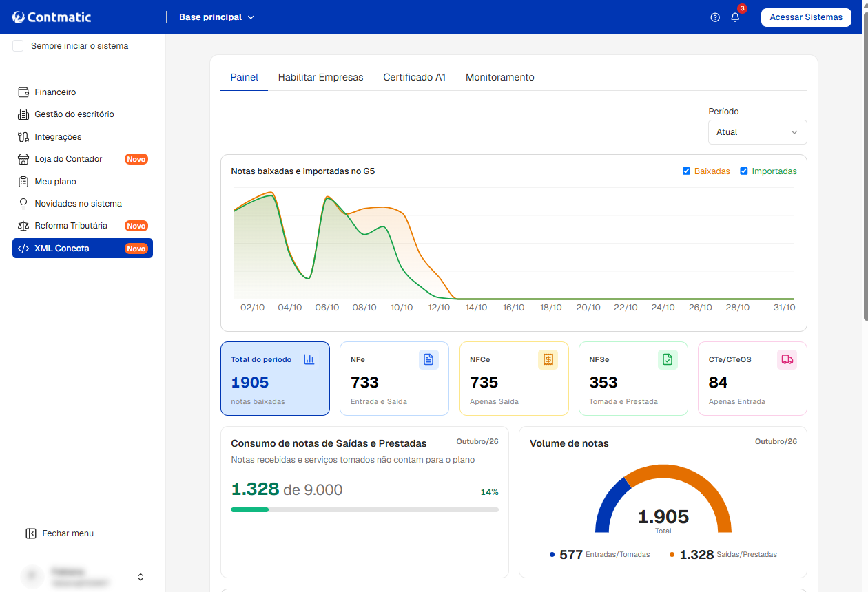This screenshot has width=868, height=592.
Task: Click the Novo badge beside Loja do Contador
Action: [136, 159]
